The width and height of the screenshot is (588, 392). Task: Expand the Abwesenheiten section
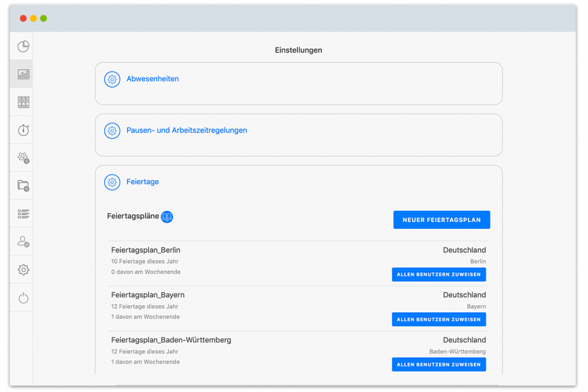[x=152, y=79]
